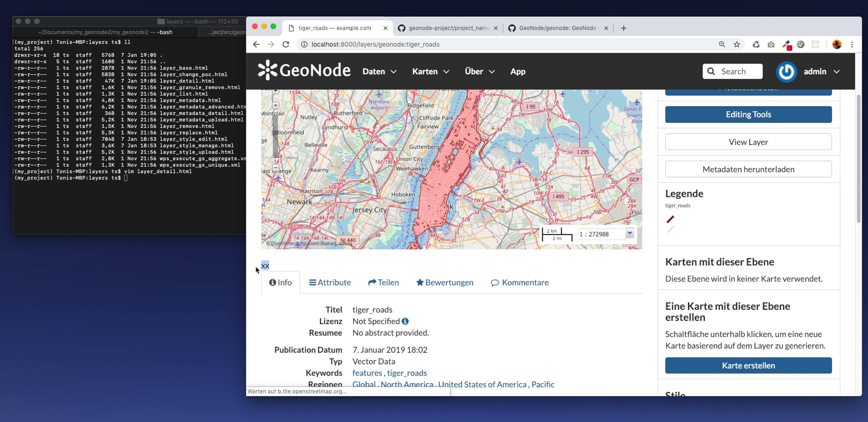Switch to geonode-project/project_name browser tab
Image resolution: width=868 pixels, height=422 pixels.
pyautogui.click(x=448, y=28)
